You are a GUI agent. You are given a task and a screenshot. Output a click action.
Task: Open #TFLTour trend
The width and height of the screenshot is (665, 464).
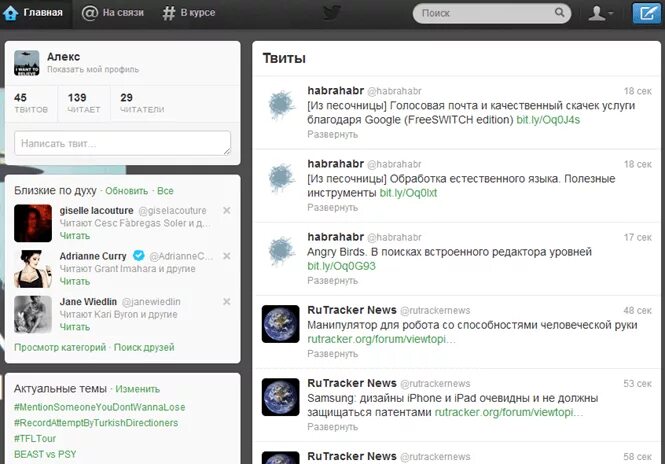35,439
